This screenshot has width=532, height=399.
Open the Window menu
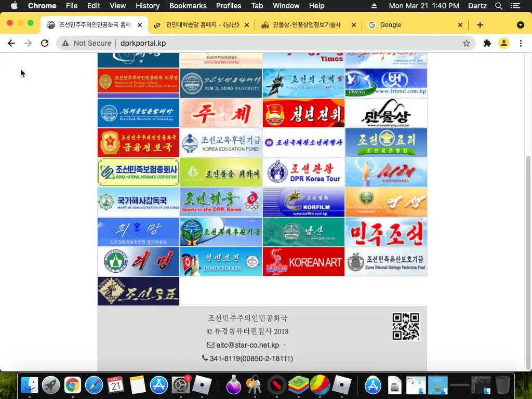click(x=286, y=6)
